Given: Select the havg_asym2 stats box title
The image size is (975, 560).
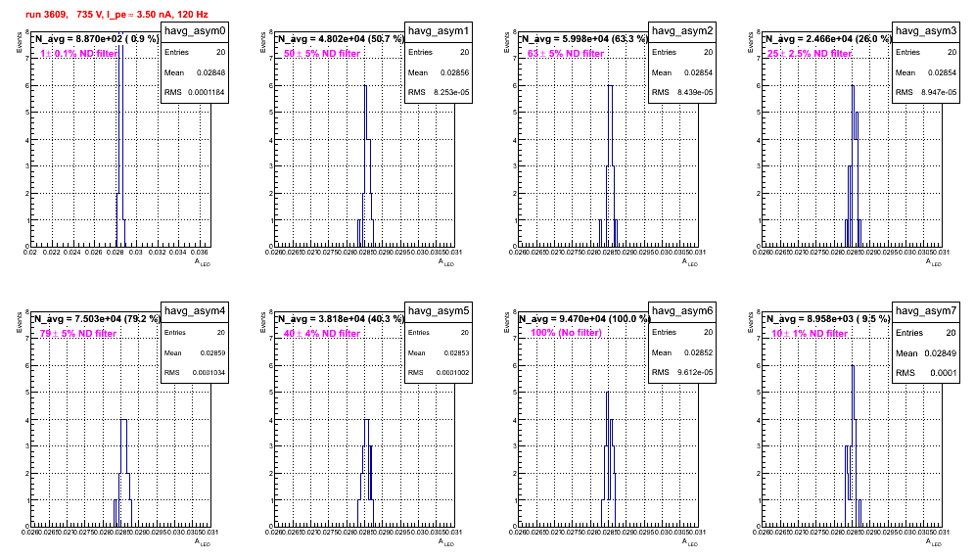Looking at the screenshot, I should tap(682, 30).
